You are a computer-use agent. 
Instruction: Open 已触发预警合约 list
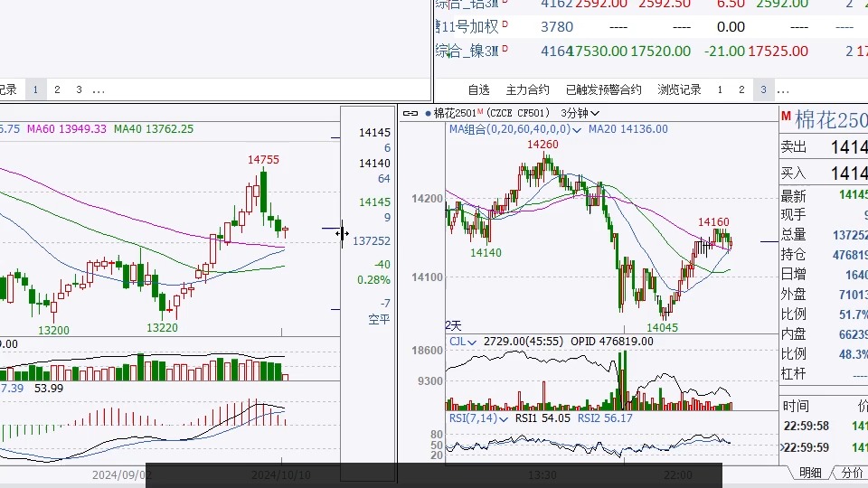click(603, 89)
